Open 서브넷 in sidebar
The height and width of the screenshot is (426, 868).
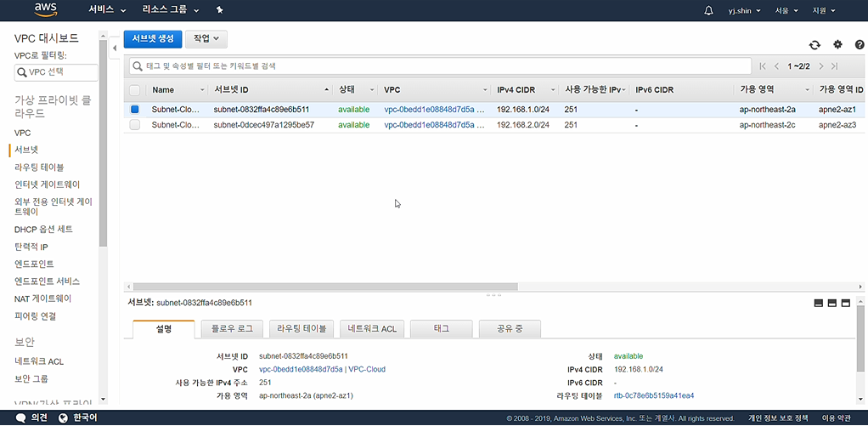coord(26,151)
